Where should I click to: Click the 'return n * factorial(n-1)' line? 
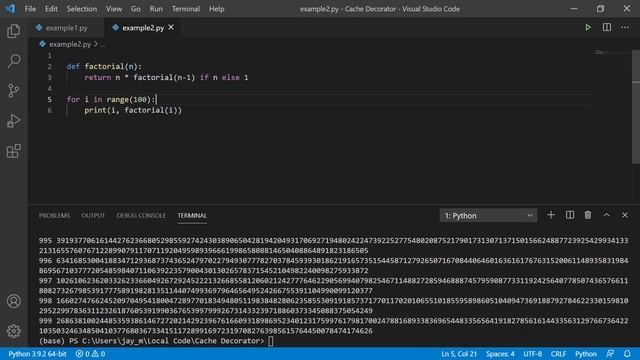click(x=166, y=77)
